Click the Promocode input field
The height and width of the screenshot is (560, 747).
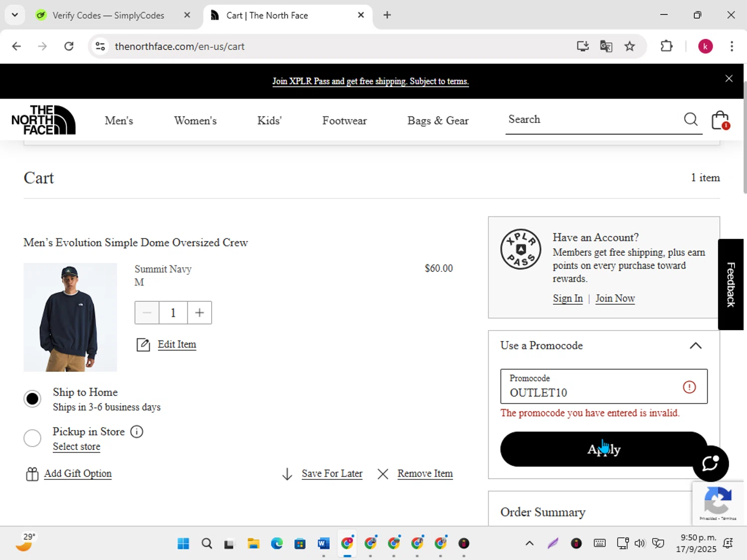point(604,386)
